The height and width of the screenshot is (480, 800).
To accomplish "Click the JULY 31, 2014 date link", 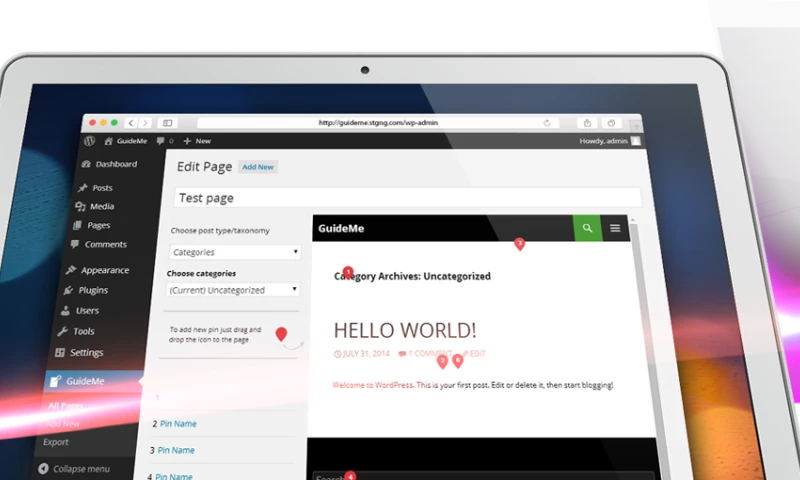I will pos(362,353).
